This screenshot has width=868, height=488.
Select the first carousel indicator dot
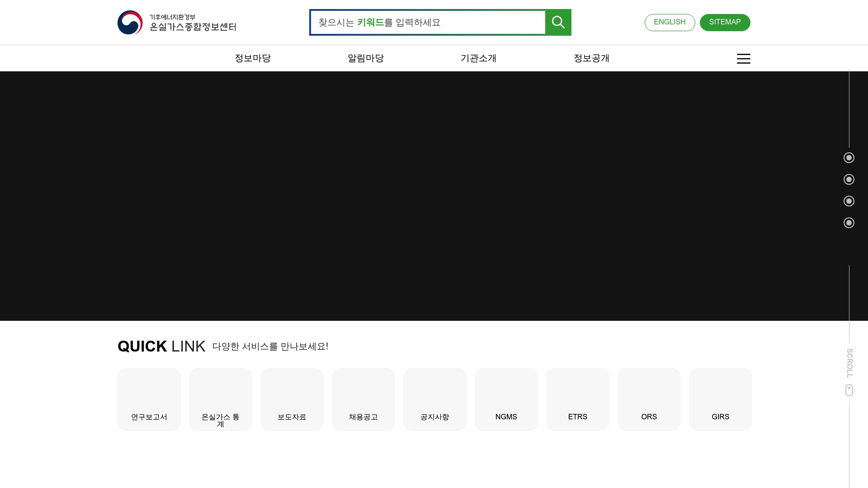click(x=849, y=158)
